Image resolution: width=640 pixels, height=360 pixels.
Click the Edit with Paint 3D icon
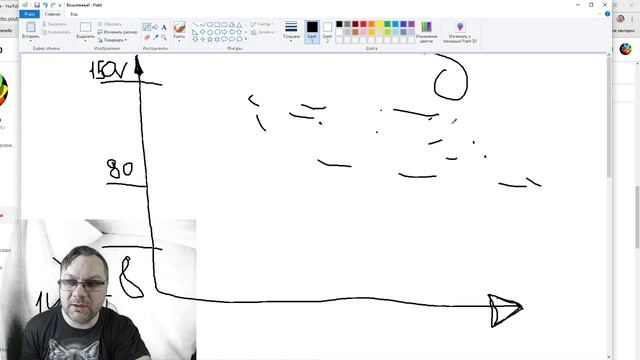point(460,27)
